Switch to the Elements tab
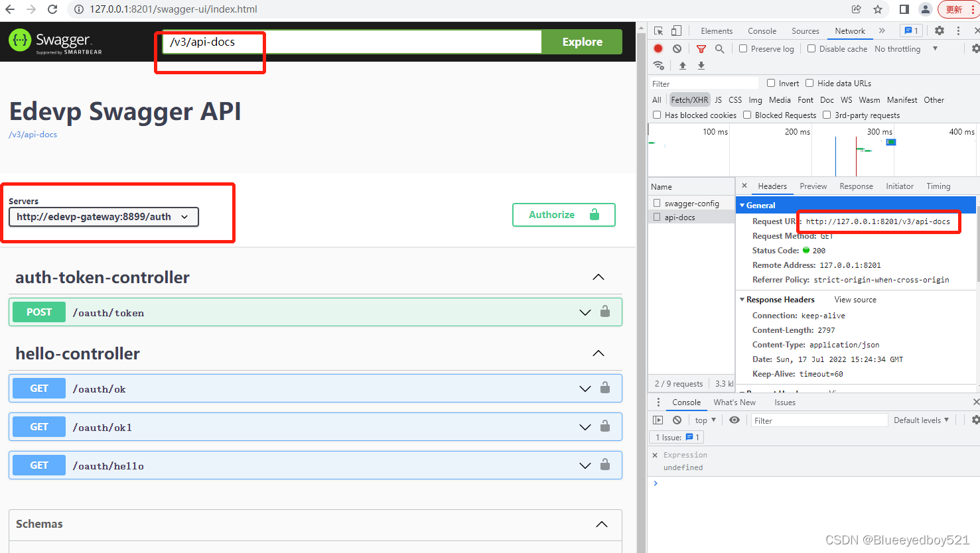Screen dimensions: 980x553 coord(717,31)
